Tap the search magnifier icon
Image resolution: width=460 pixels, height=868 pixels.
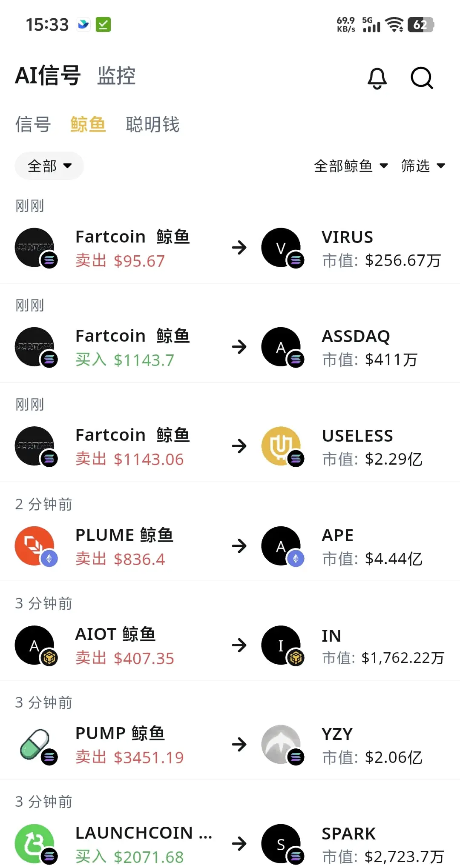click(x=422, y=78)
